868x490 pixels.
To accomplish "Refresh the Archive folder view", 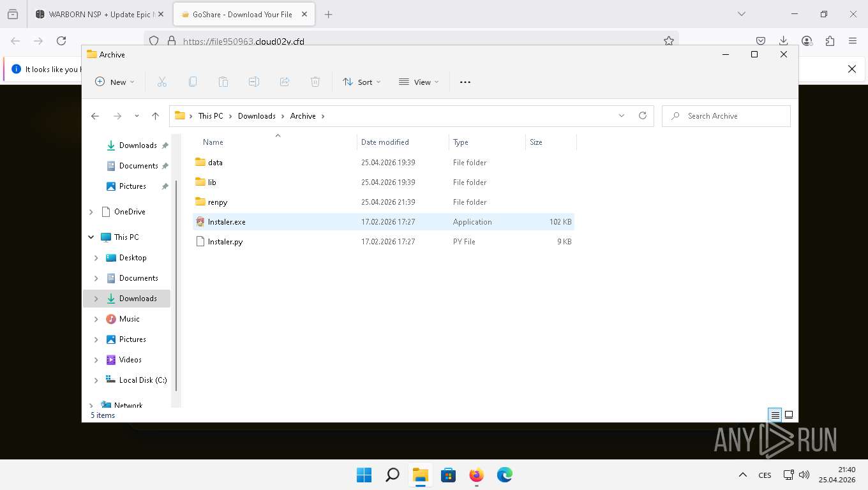I will tap(643, 115).
